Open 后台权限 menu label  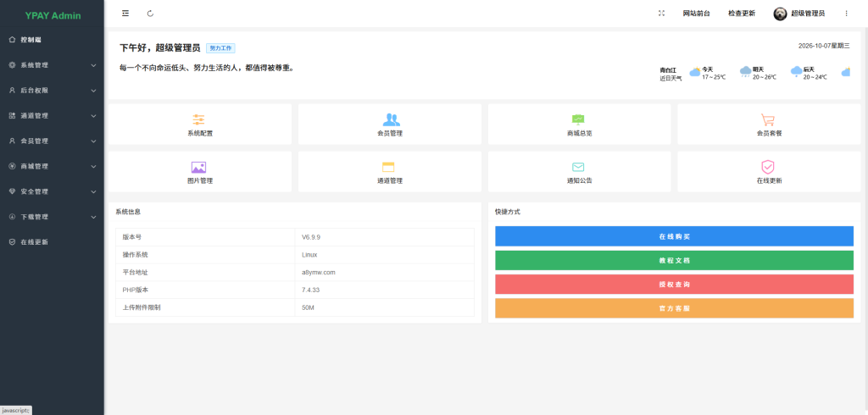coord(34,91)
